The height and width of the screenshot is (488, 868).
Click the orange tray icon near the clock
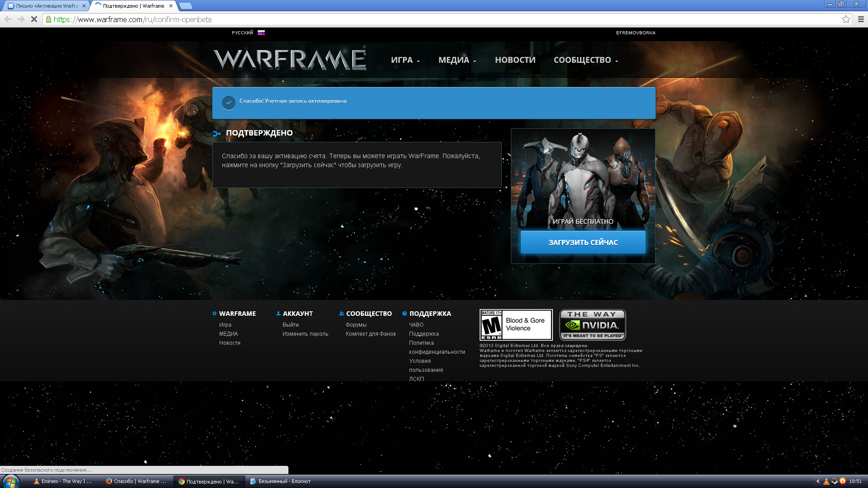click(843, 482)
